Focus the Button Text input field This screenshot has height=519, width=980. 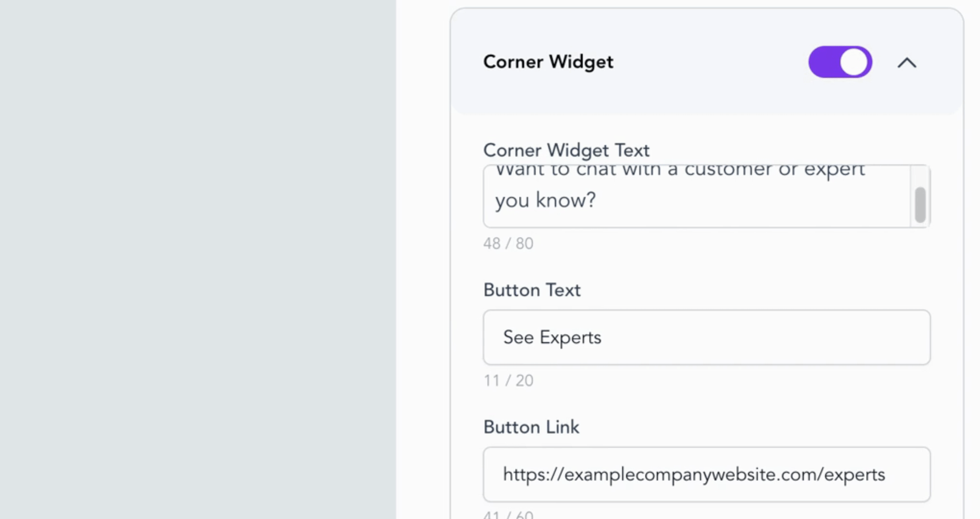[706, 337]
